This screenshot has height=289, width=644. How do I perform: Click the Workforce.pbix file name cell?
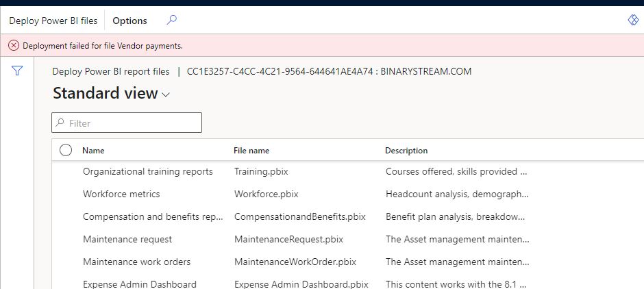pos(266,194)
